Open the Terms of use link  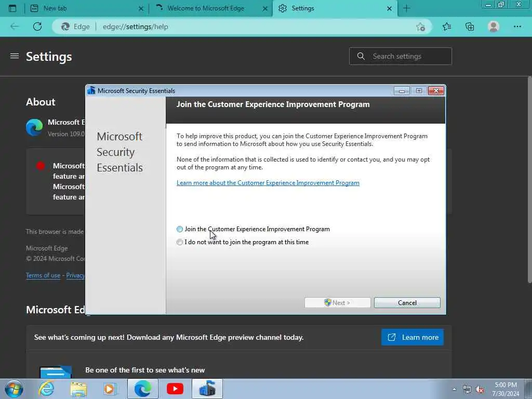[43, 275]
